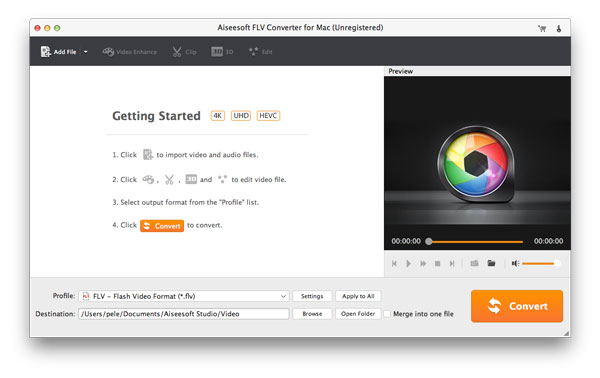
Task: Click the Play button in preview controls
Action: click(x=408, y=264)
